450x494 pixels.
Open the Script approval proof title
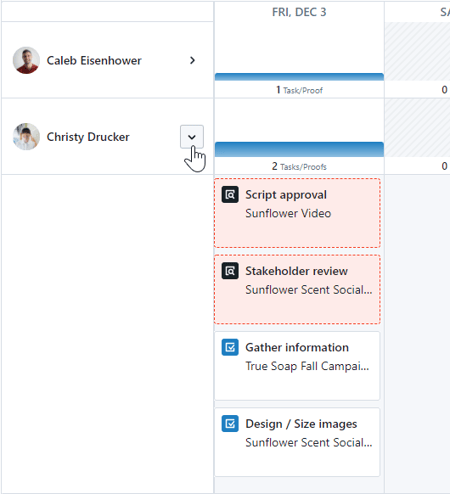(286, 195)
